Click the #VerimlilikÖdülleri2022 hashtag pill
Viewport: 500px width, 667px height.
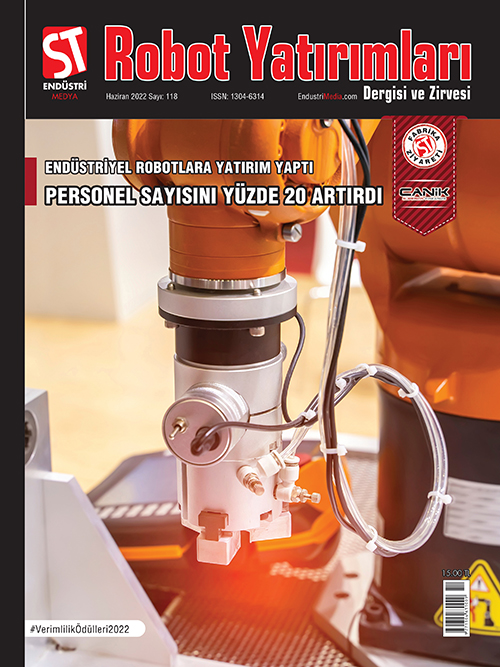point(85,629)
